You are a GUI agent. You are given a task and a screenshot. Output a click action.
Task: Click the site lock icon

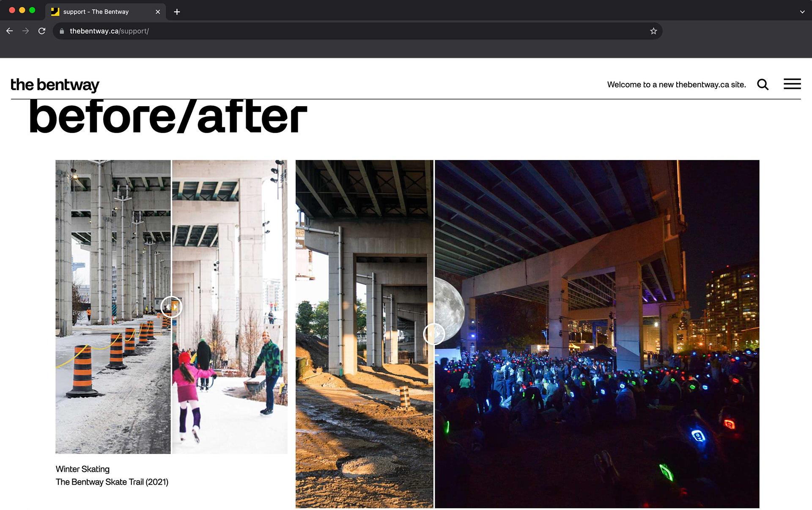pyautogui.click(x=62, y=31)
